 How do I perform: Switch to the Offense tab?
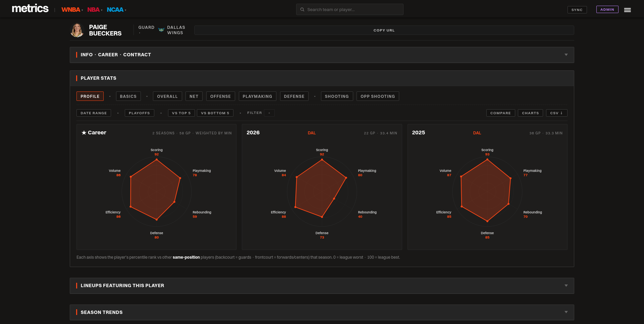click(220, 96)
